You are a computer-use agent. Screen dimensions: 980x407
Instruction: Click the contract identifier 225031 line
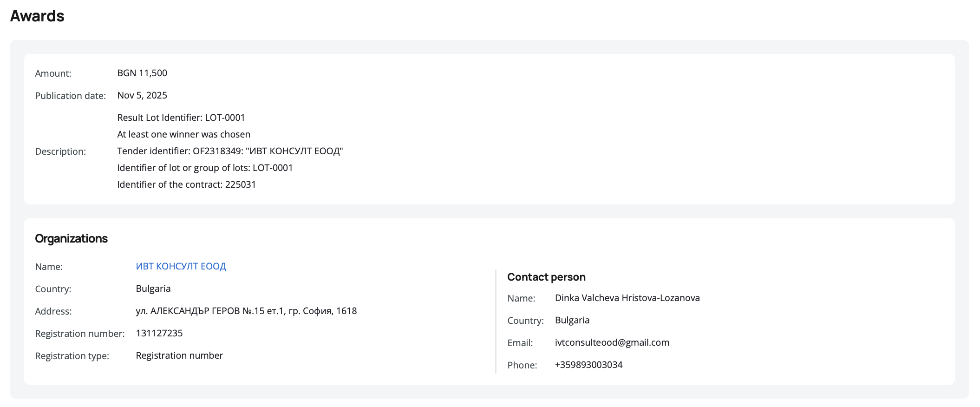(x=186, y=184)
